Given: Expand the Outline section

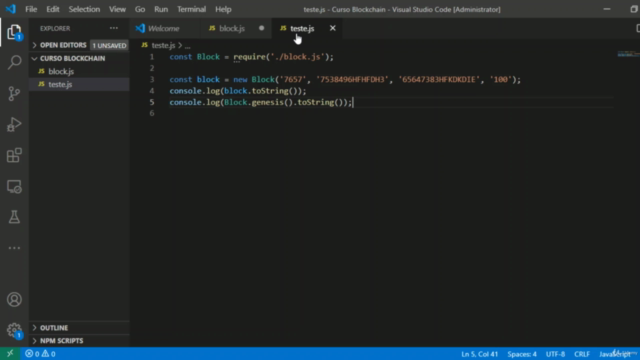Looking at the screenshot, I should click(54, 328).
